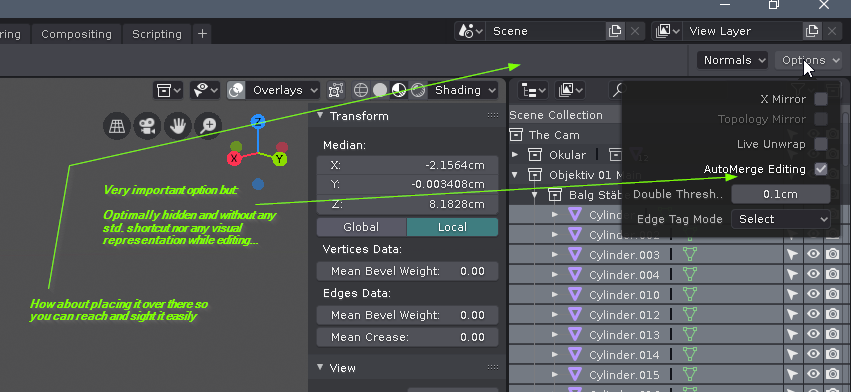Viewport: 851px width, 392px height.
Task: Click the magnifier zoom view icon in viewport
Action: click(x=208, y=127)
